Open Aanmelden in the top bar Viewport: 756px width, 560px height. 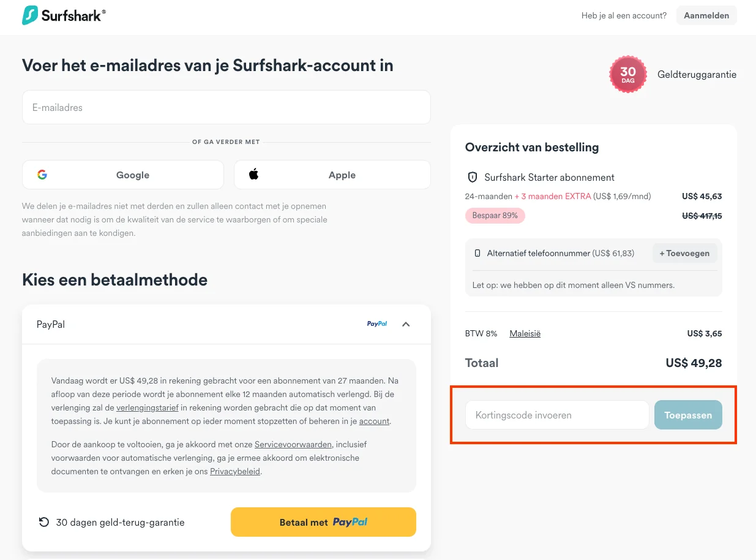[x=706, y=15]
